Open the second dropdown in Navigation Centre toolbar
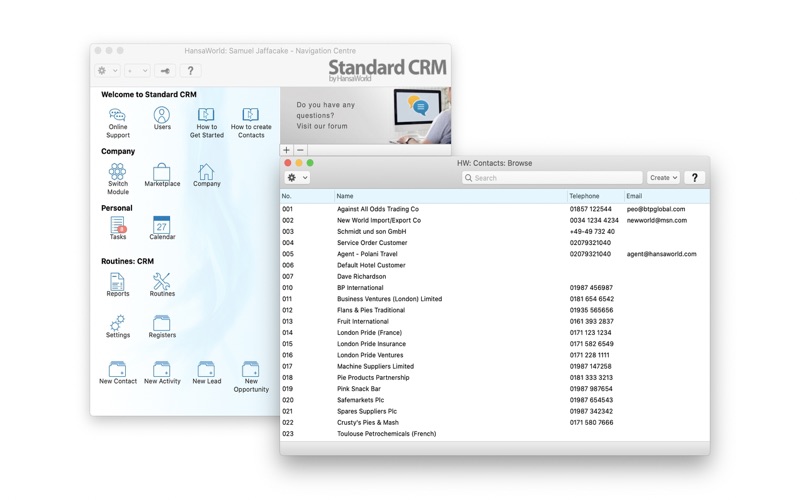800x500 pixels. (x=137, y=70)
